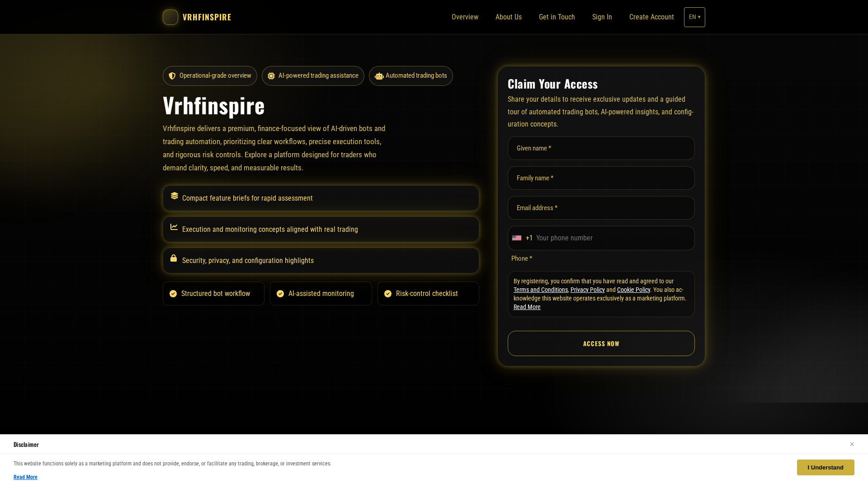Open the Terms and Conditions link

(x=541, y=290)
